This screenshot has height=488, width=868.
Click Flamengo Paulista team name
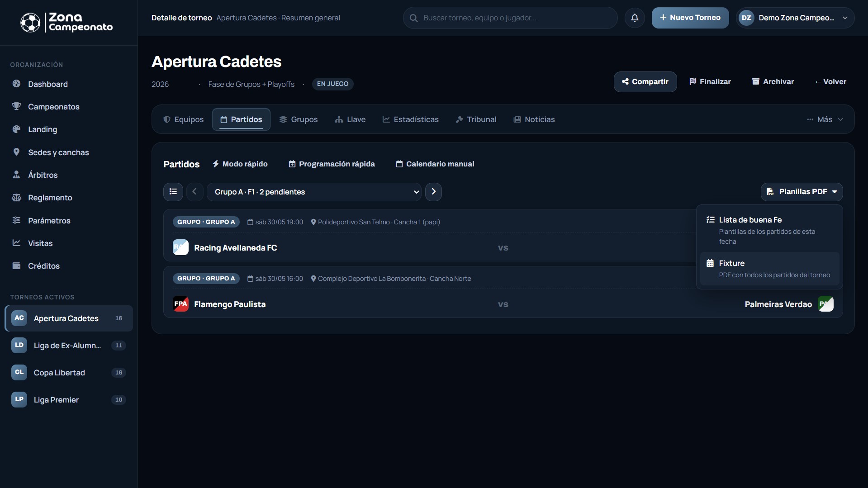pyautogui.click(x=230, y=304)
